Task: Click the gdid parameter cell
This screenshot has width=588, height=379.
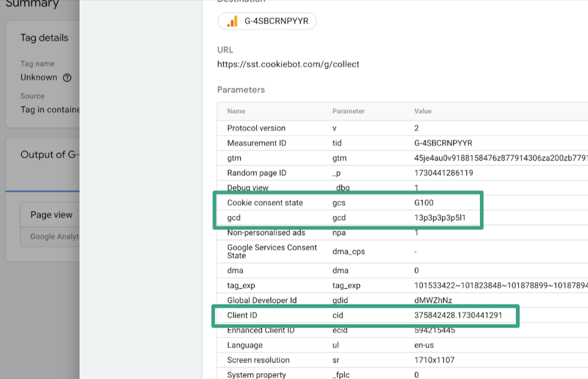Action: point(340,300)
